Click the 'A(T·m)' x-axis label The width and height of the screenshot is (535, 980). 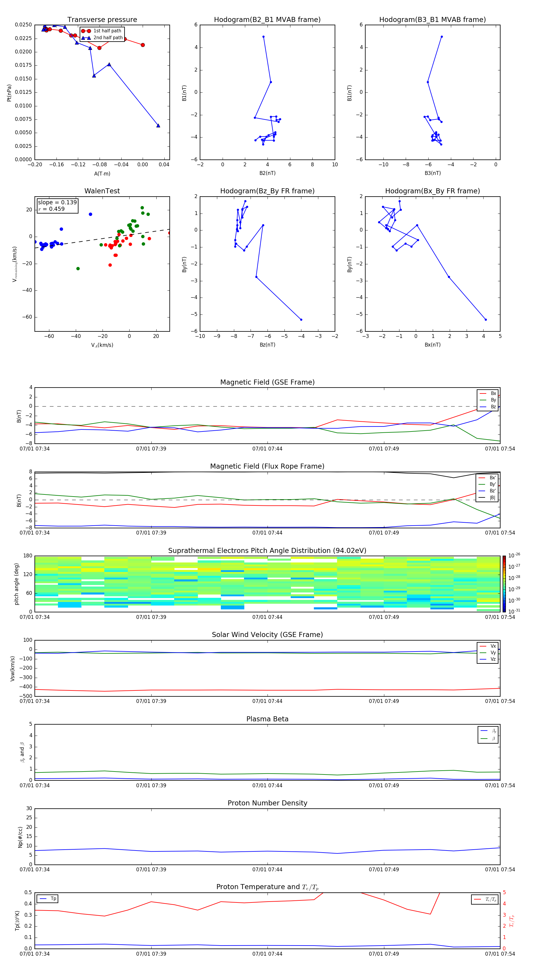tap(102, 174)
